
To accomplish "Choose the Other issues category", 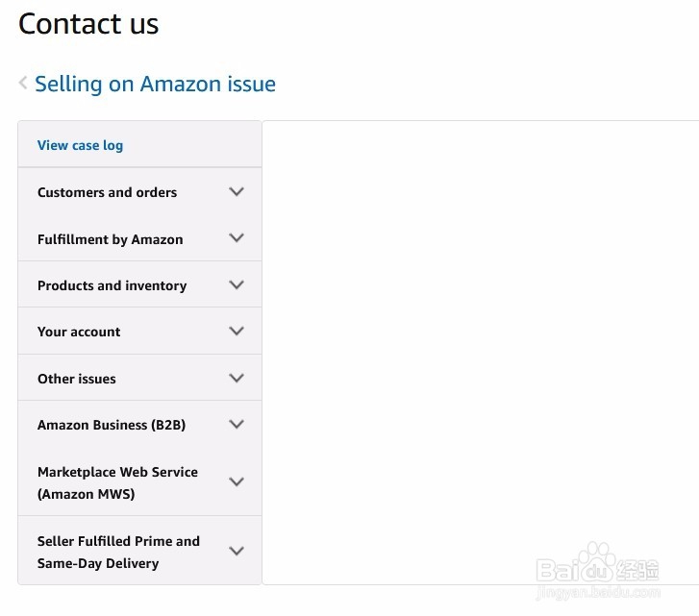I will click(x=76, y=379).
